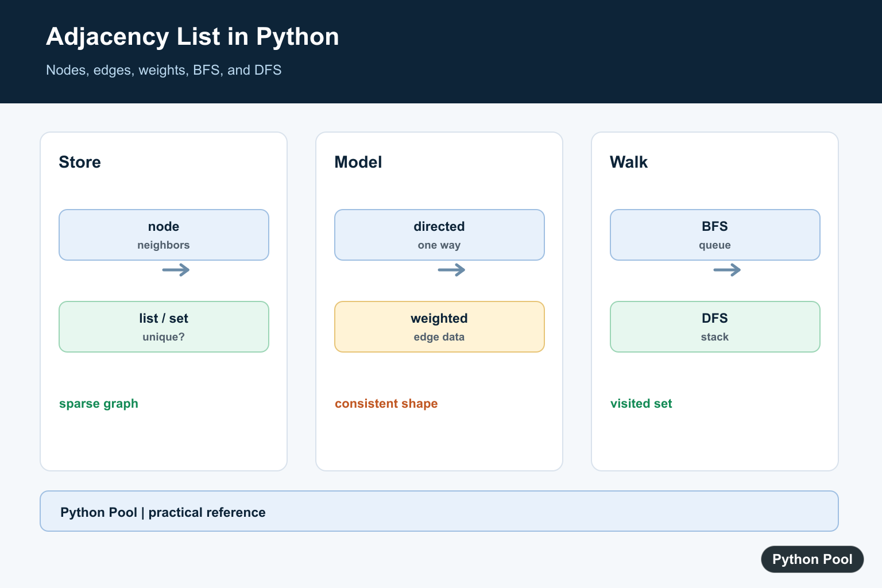Click the arrow icon below 'directed one way'

tap(451, 270)
